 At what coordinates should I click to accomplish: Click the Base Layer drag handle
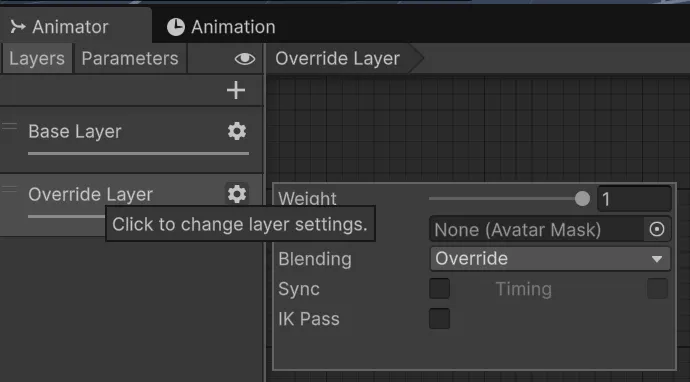click(x=9, y=126)
